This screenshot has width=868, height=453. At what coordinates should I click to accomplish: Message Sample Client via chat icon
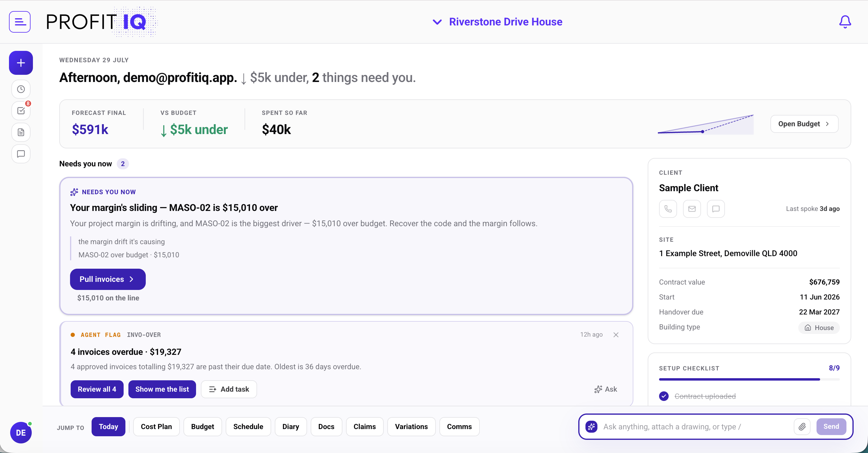(x=716, y=209)
